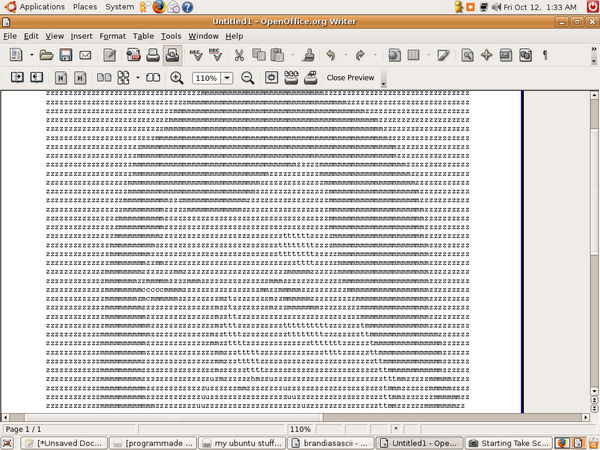The image size is (600, 450).
Task: Click the New Document icon
Action: (16, 55)
